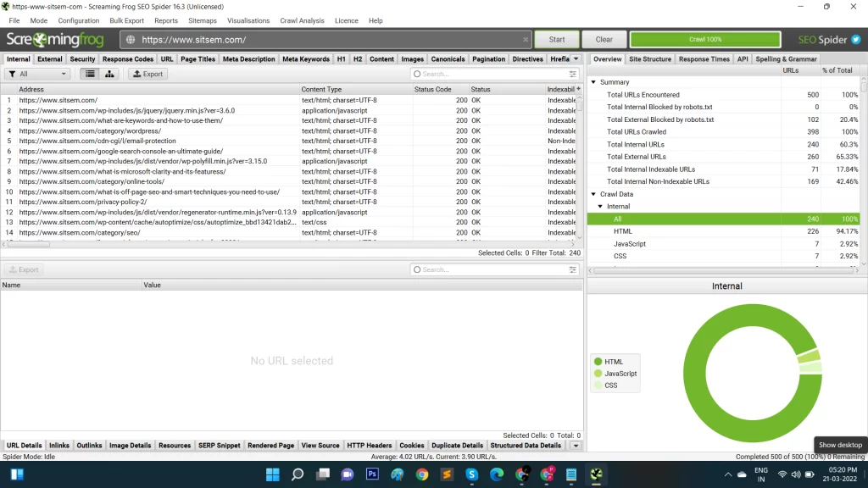Open Windows Search from the taskbar
Screen dimensions: 868x488
click(298, 474)
